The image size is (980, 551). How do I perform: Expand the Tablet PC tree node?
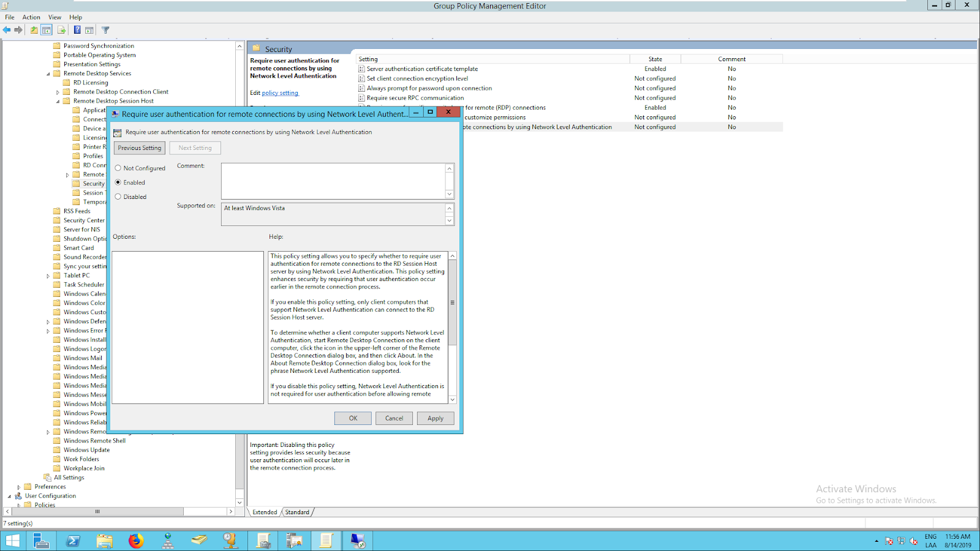48,276
